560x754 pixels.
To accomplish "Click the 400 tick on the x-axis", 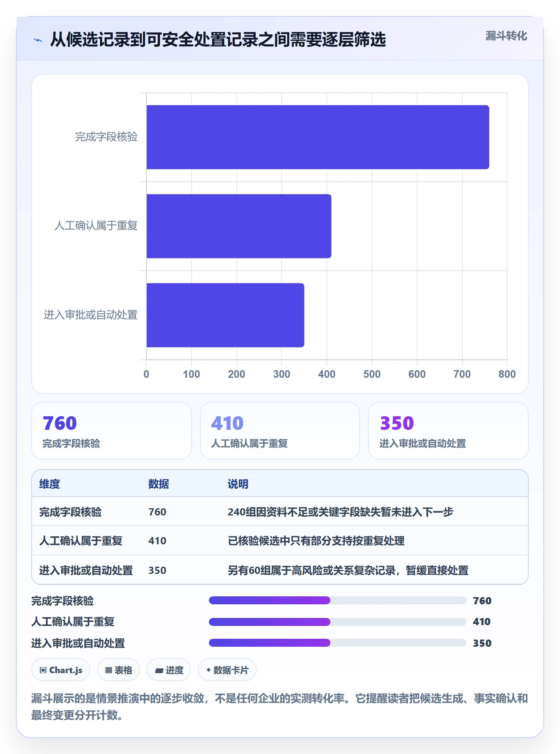I will coord(326,374).
